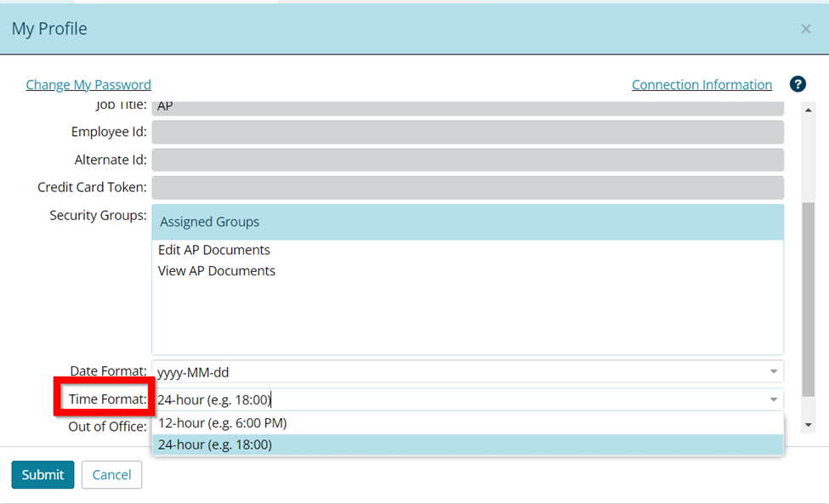The image size is (829, 504).
Task: Click the Cancel button
Action: 111,475
